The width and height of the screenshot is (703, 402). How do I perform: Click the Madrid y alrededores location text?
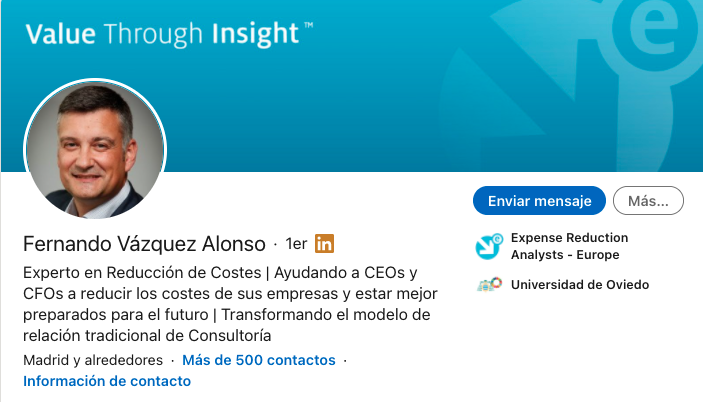coord(93,360)
